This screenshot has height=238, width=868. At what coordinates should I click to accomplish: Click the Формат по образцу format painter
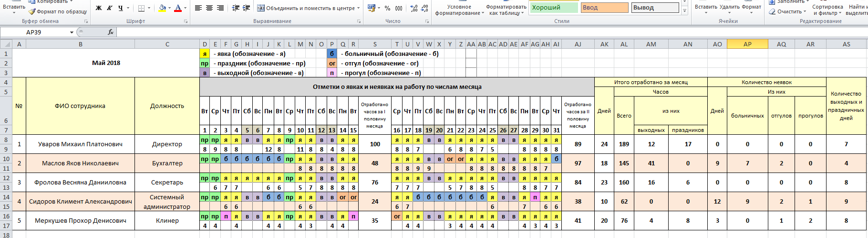click(x=57, y=11)
